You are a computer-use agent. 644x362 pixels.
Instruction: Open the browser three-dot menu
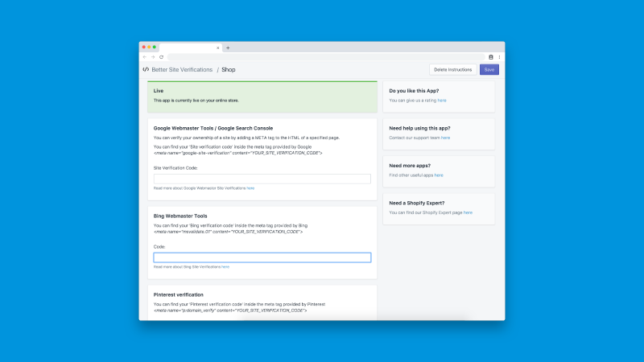click(499, 57)
